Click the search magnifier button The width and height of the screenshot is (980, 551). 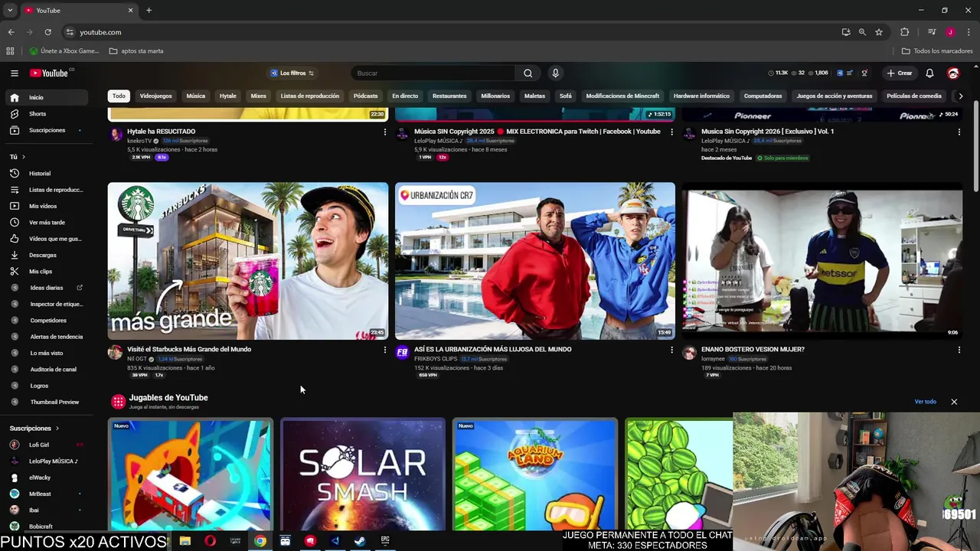528,73
